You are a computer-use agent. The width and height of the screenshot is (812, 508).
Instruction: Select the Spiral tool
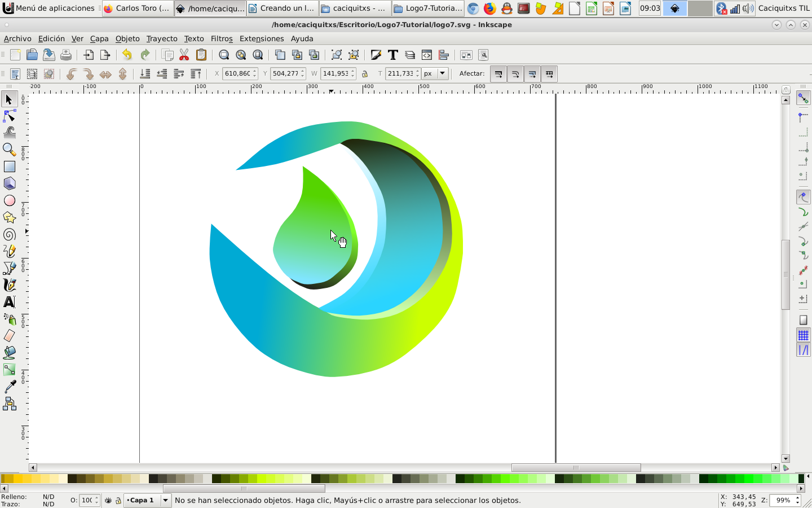[10, 234]
